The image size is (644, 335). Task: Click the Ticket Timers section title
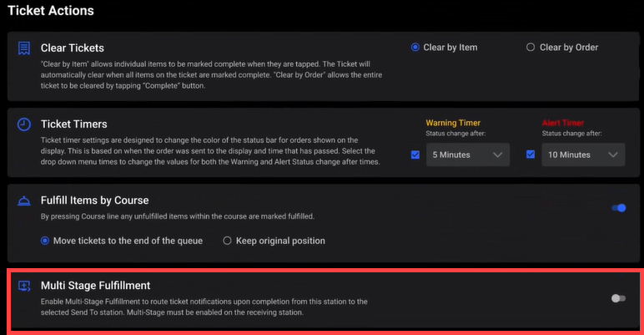(74, 124)
